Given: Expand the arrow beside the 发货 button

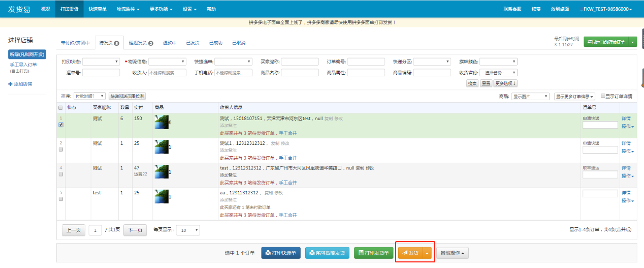Looking at the screenshot, I should point(427,253).
